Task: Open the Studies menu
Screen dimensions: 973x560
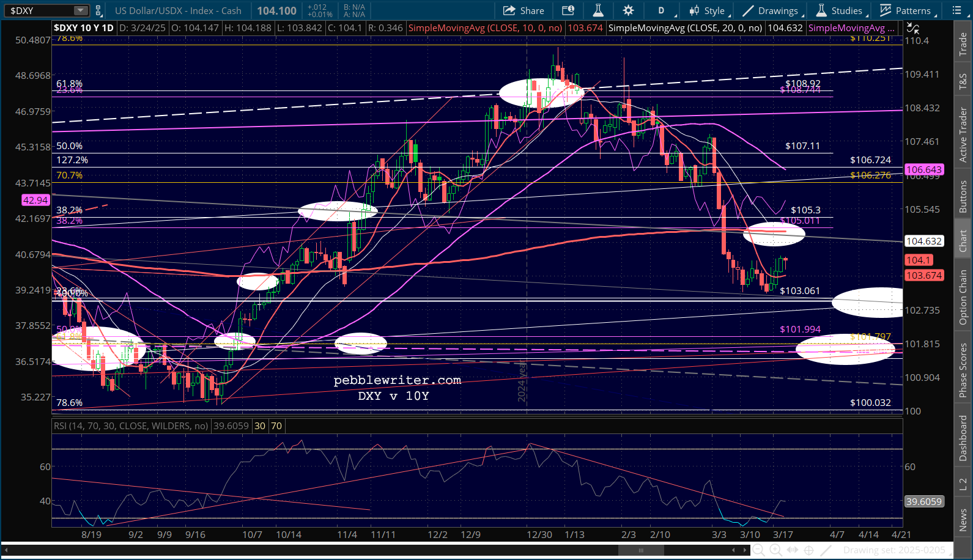Action: 840,10
